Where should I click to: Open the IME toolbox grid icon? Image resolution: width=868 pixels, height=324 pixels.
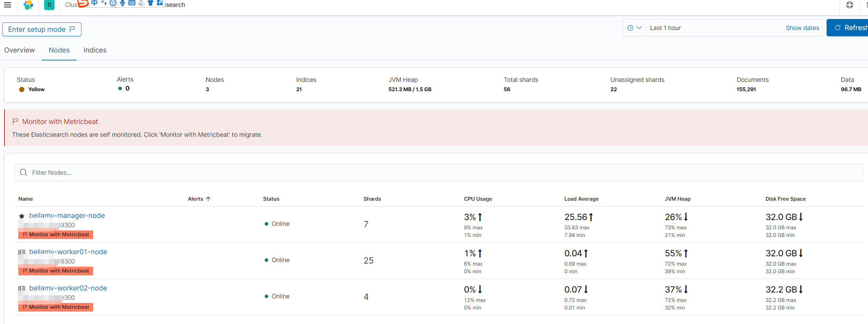click(160, 3)
